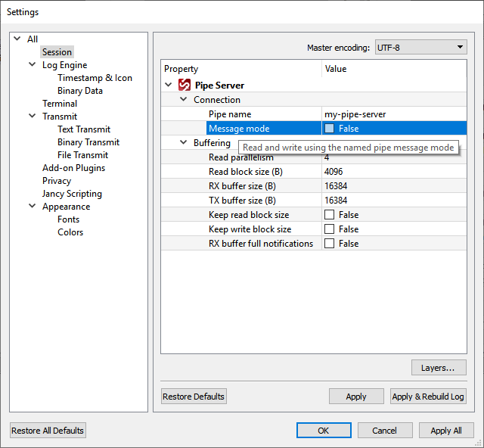
Task: Select the Keep write block size label
Action: [x=250, y=229]
